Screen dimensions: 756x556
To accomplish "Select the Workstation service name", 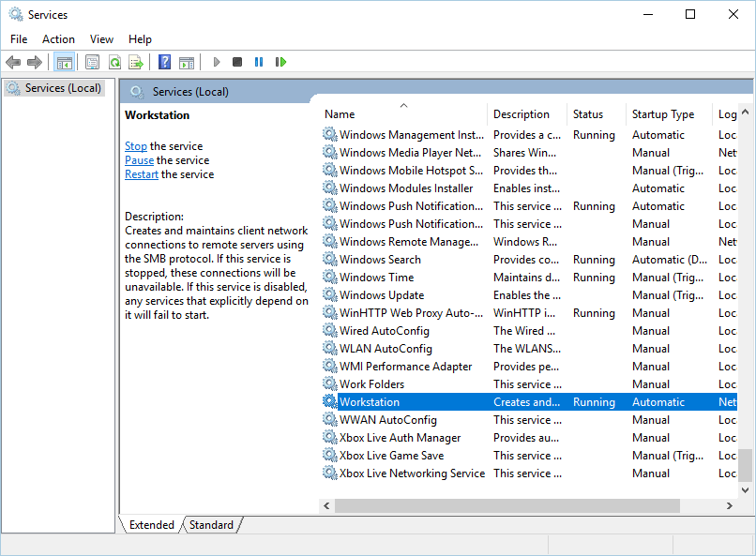I will coord(370,402).
